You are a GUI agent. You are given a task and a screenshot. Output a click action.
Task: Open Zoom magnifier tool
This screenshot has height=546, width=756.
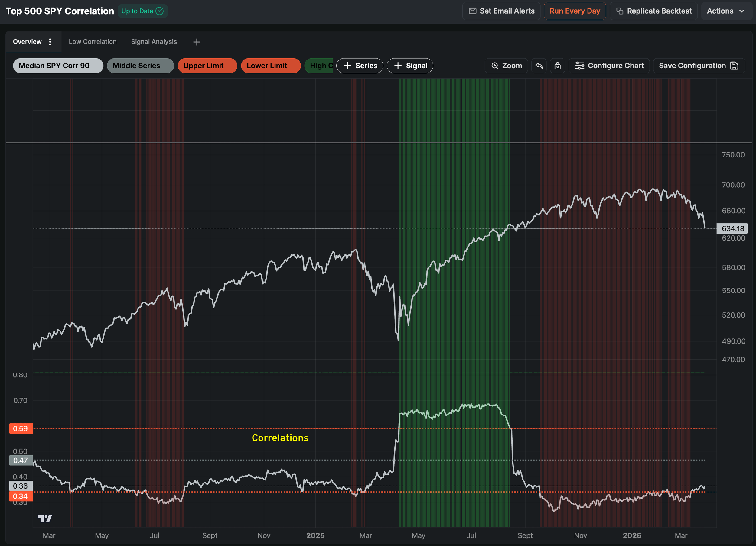506,66
